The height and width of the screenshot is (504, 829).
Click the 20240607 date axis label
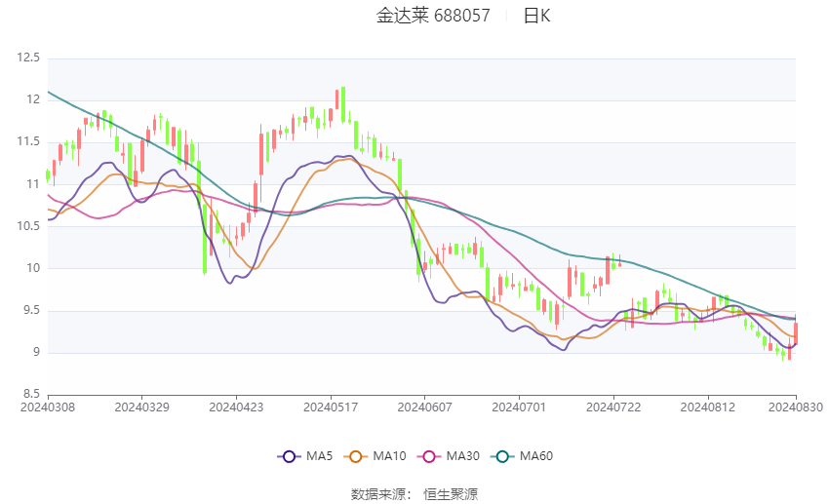tap(424, 407)
